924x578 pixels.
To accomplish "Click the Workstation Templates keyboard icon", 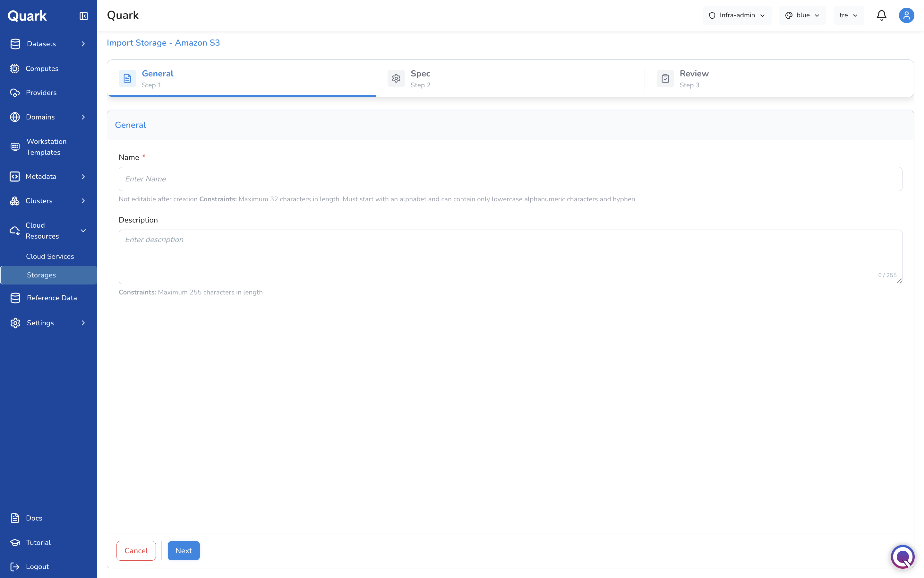I will coord(15,147).
